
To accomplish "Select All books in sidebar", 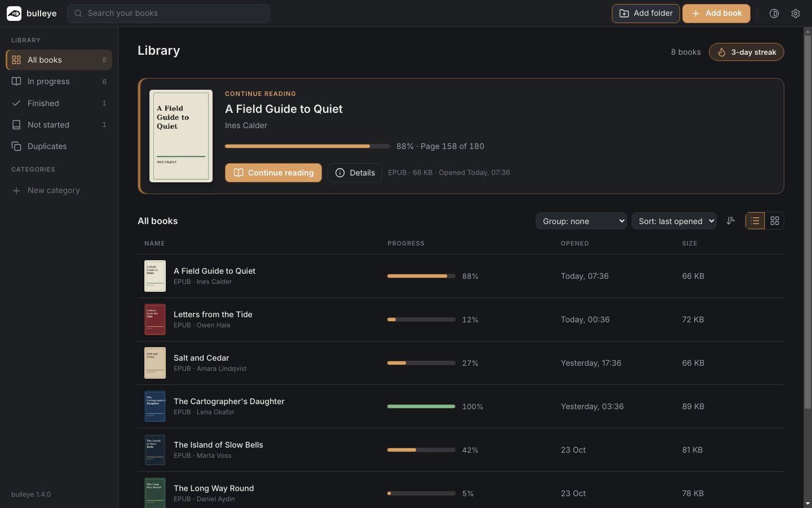I will click(x=59, y=60).
